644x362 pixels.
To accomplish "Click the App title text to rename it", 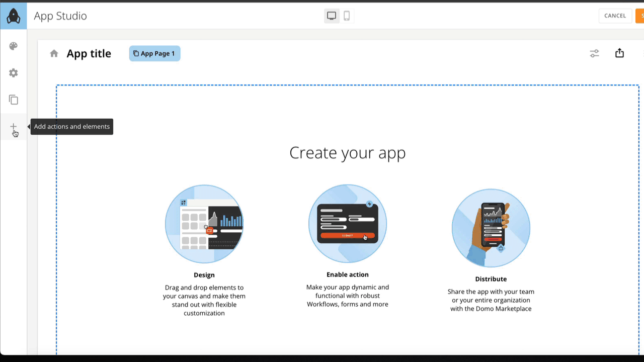I will (89, 53).
